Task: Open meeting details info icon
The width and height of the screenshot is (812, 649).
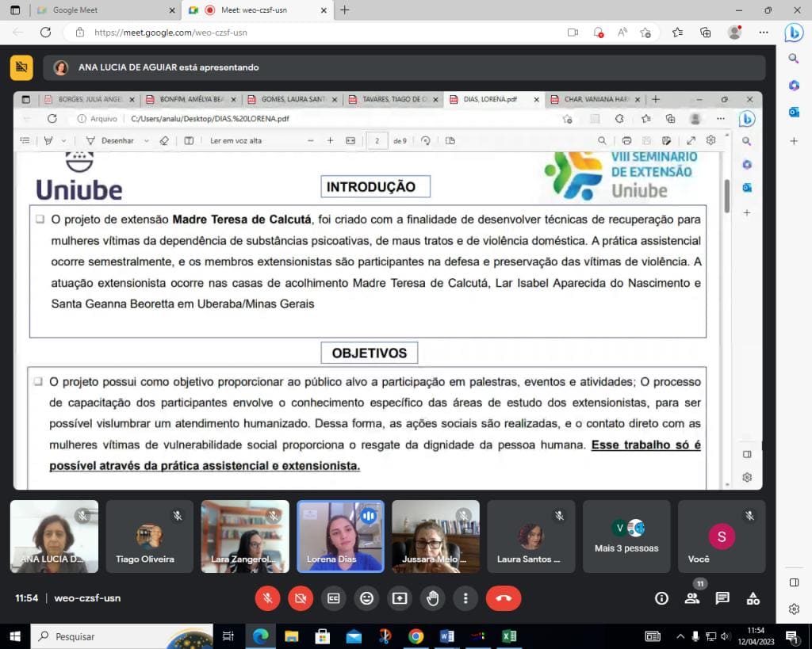Action: click(661, 598)
